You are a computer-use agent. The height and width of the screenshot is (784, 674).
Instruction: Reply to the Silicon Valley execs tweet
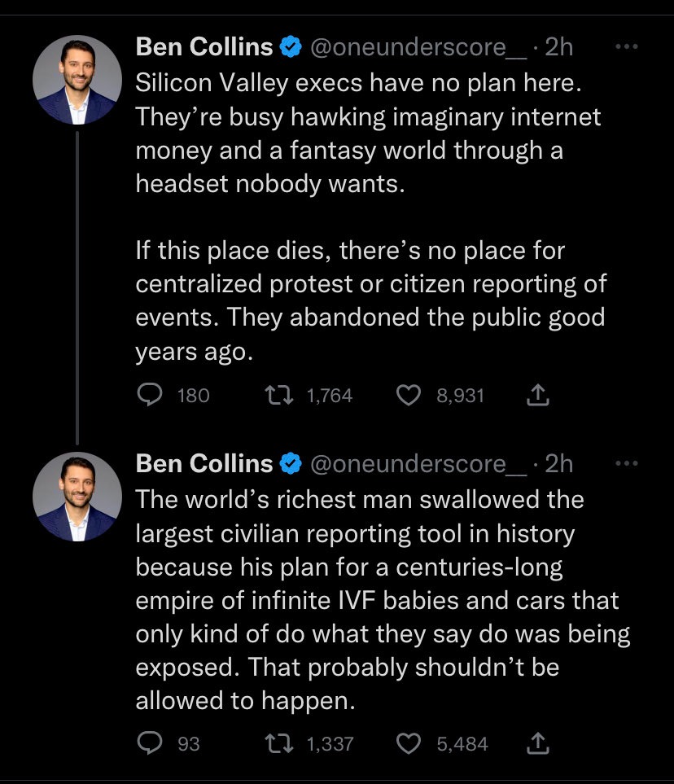pyautogui.click(x=149, y=396)
